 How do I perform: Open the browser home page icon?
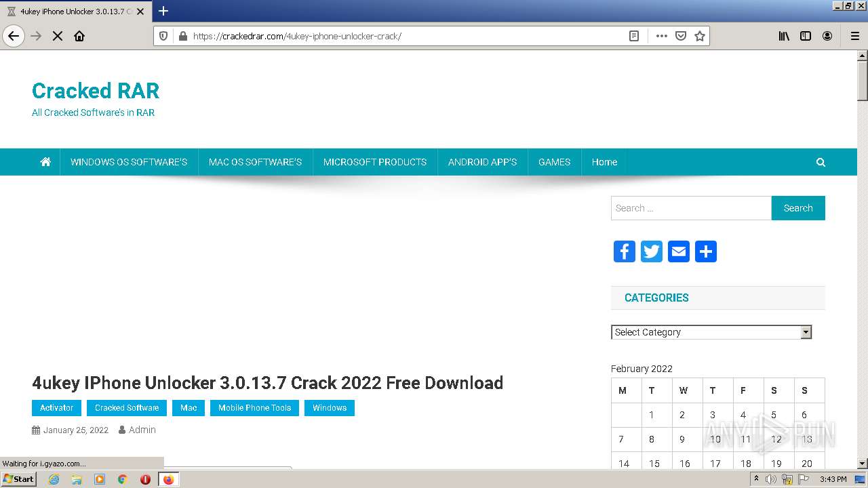79,36
